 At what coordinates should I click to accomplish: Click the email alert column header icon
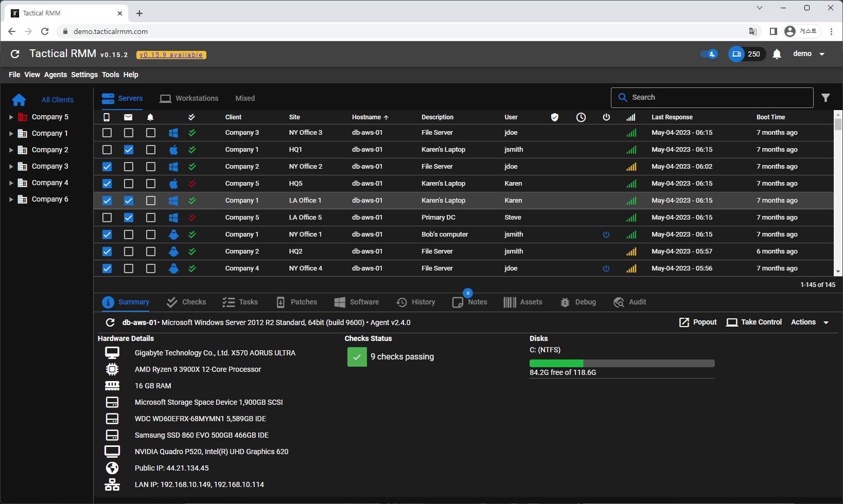pos(128,117)
